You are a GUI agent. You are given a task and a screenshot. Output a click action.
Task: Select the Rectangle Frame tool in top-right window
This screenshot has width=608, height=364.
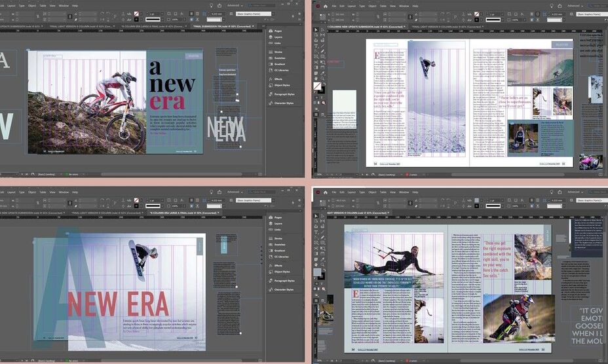pyautogui.click(x=316, y=57)
